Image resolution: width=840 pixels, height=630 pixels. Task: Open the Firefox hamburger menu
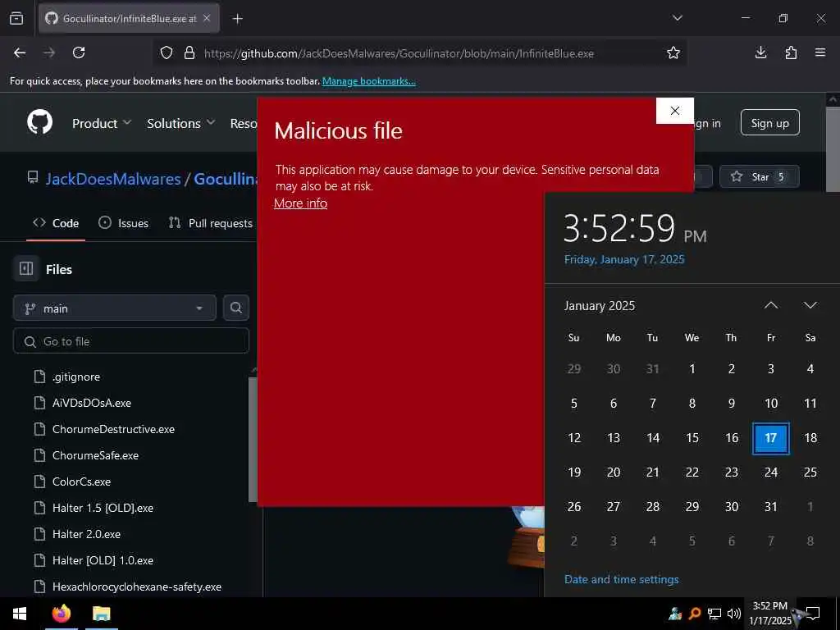pos(820,52)
